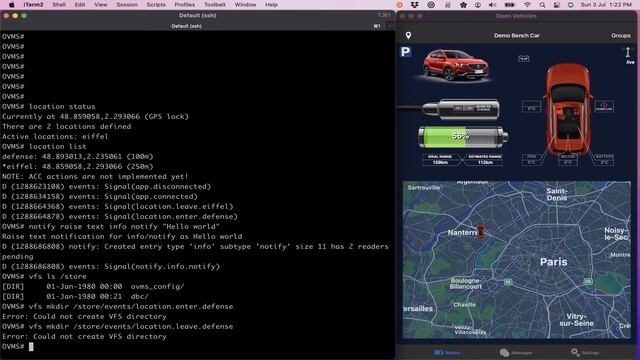Open the Edit menu
640x360 pixels.
80,4
